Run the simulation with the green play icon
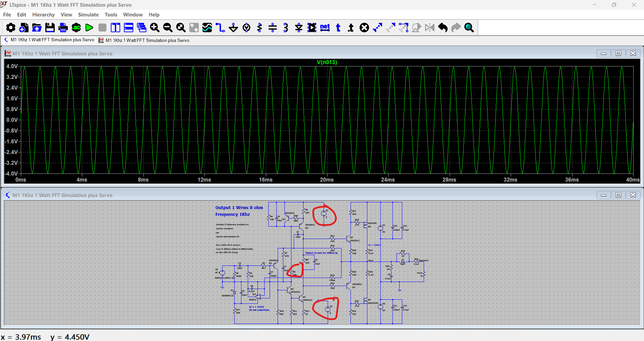Screen dimensions: 644x341 [x=89, y=28]
